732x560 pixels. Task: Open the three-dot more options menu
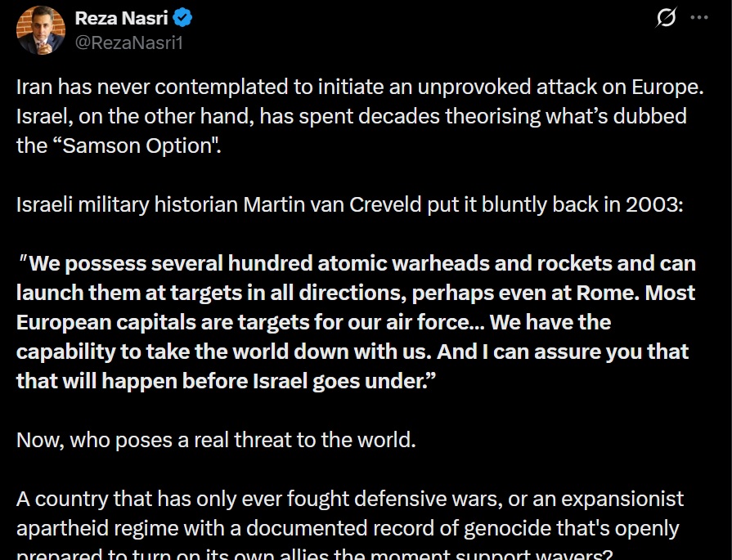click(x=699, y=18)
